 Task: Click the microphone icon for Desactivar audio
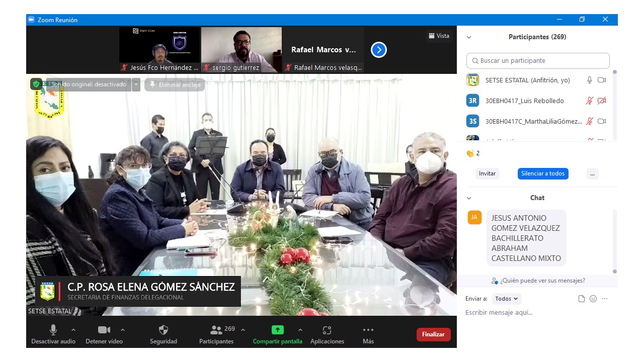point(53,329)
